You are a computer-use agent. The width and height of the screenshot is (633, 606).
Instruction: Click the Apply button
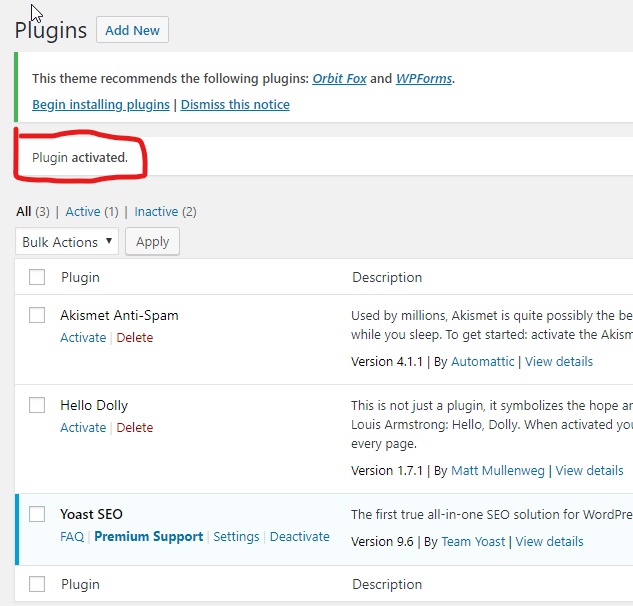[153, 241]
